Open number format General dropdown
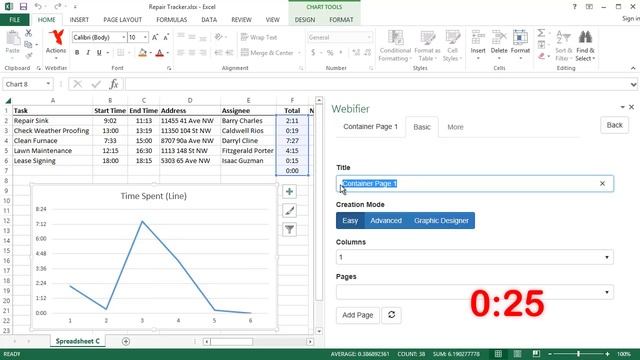This screenshot has width=640, height=360. [x=369, y=37]
